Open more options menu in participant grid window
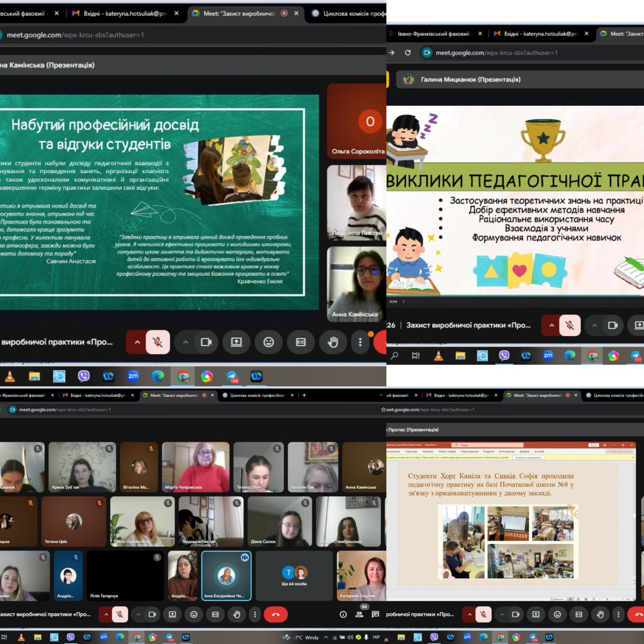This screenshot has height=644, width=644. (255, 614)
